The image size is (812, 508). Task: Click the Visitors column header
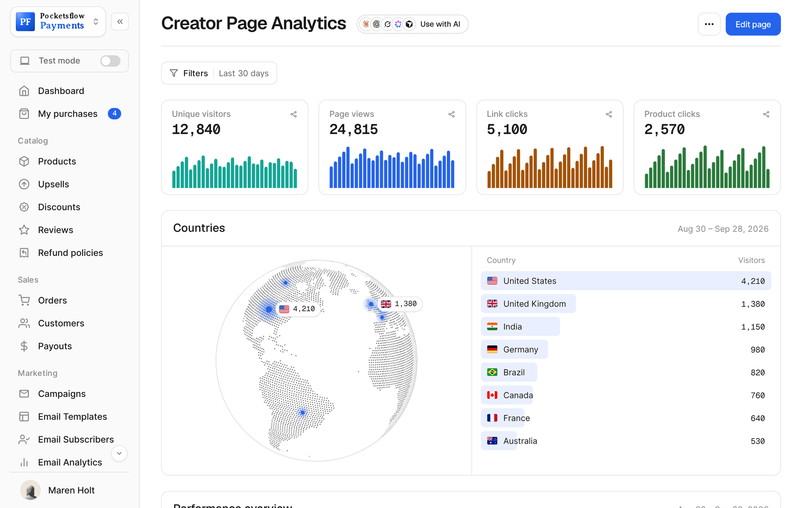(751, 260)
